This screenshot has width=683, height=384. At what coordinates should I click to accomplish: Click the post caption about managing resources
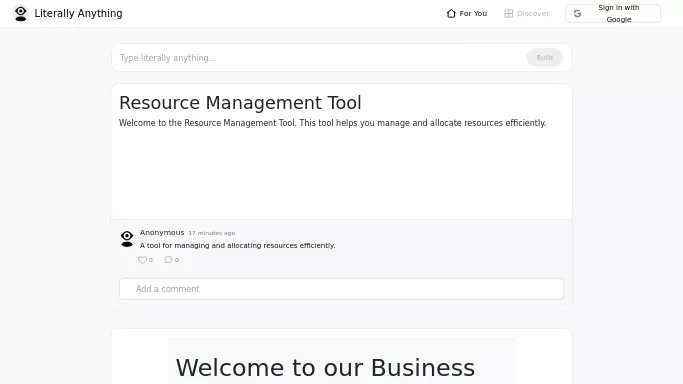pyautogui.click(x=237, y=246)
